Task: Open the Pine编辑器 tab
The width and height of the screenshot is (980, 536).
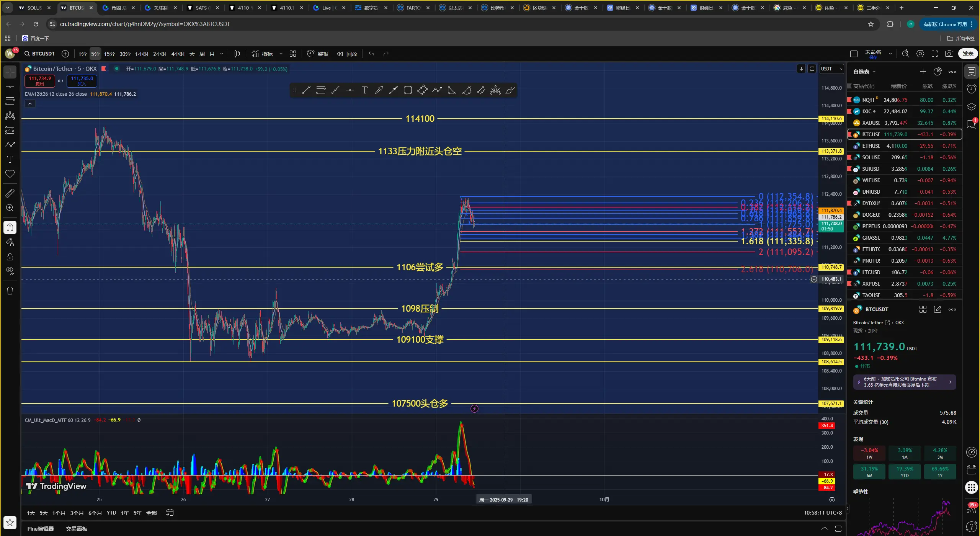Action: [41, 529]
